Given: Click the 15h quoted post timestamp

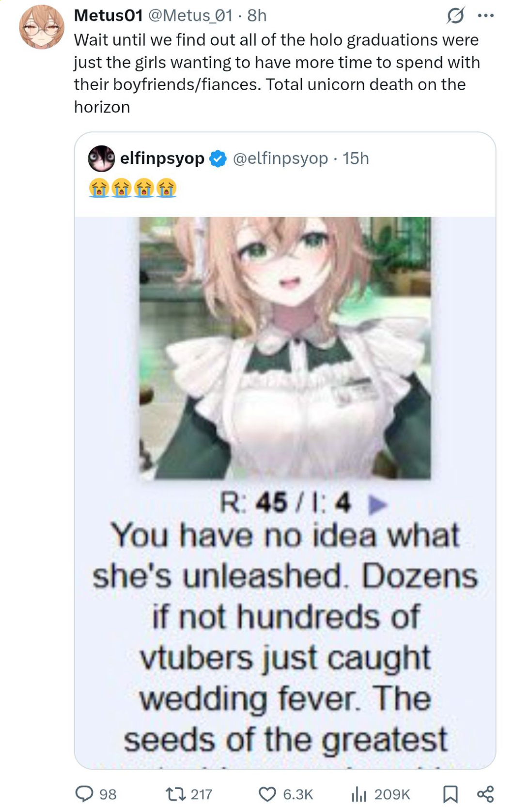Looking at the screenshot, I should click(356, 159).
